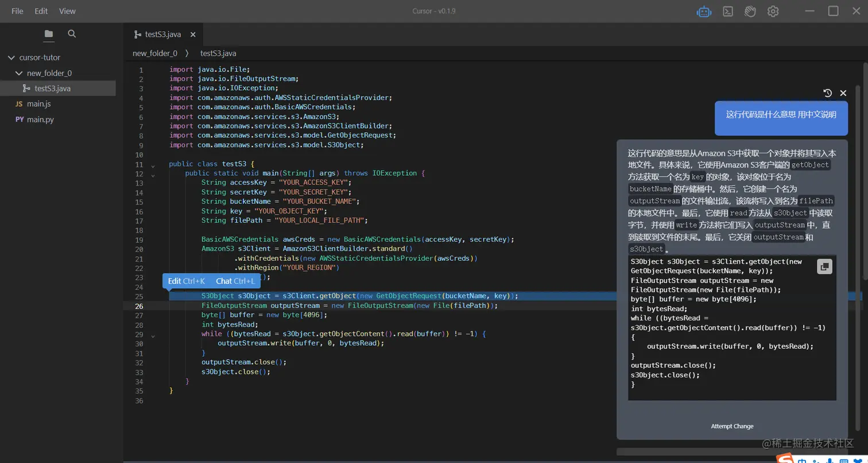Open the terminal icon in title bar
The height and width of the screenshot is (463, 868).
[x=728, y=11]
